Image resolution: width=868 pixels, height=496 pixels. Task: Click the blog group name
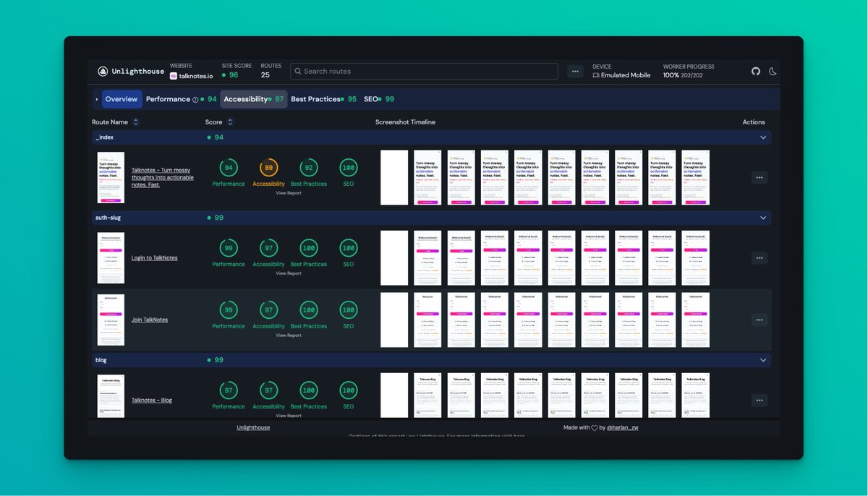click(x=101, y=360)
